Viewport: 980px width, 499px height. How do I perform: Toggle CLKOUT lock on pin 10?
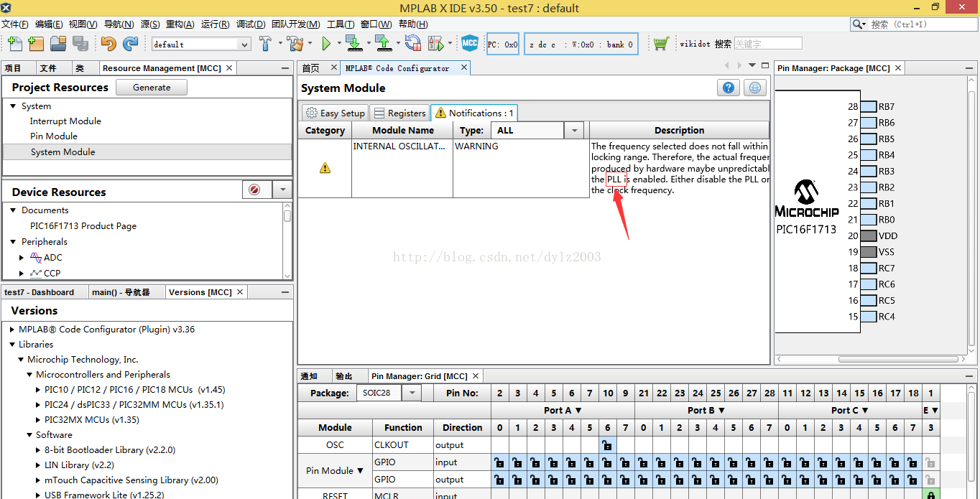coord(607,445)
